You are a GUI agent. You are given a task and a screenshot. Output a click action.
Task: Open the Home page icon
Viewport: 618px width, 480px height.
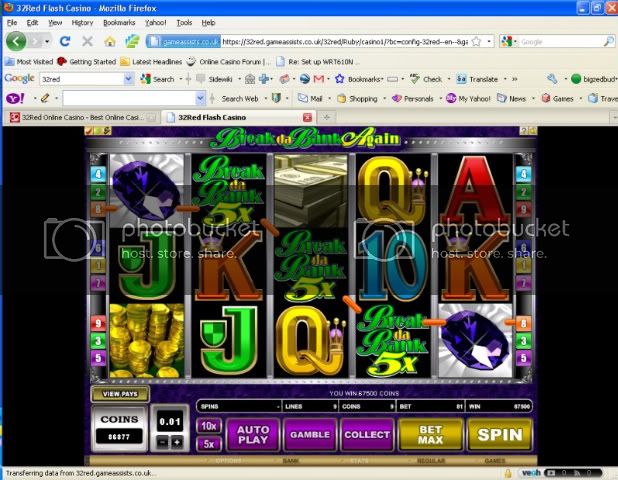[110, 41]
